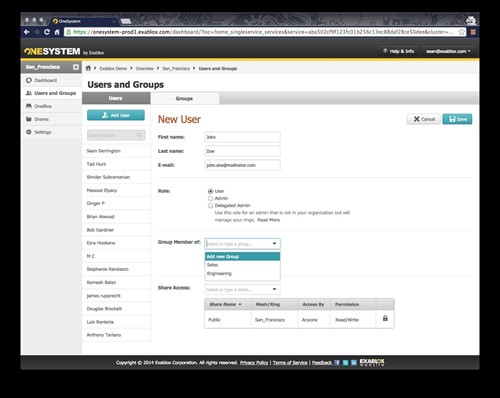
Task: Bookmark page with the star icon
Action: 462,32
